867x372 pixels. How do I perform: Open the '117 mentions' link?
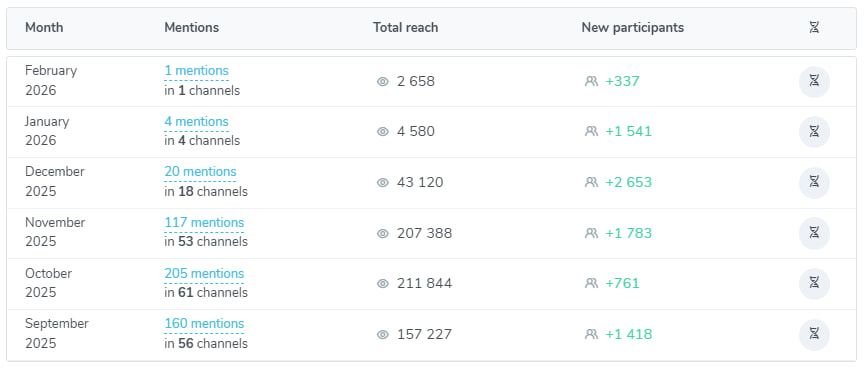[204, 223]
